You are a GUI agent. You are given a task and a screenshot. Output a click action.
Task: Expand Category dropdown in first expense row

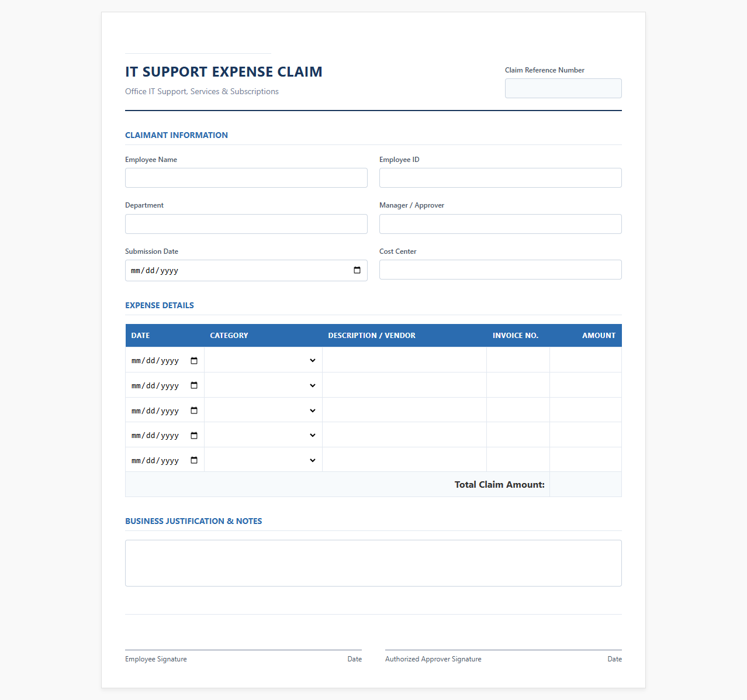(x=263, y=360)
